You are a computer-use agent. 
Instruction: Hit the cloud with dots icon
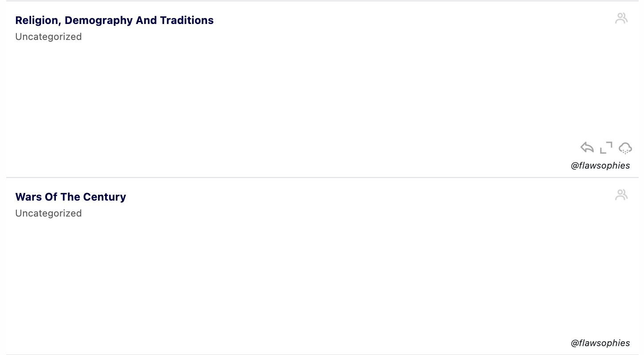(x=625, y=148)
